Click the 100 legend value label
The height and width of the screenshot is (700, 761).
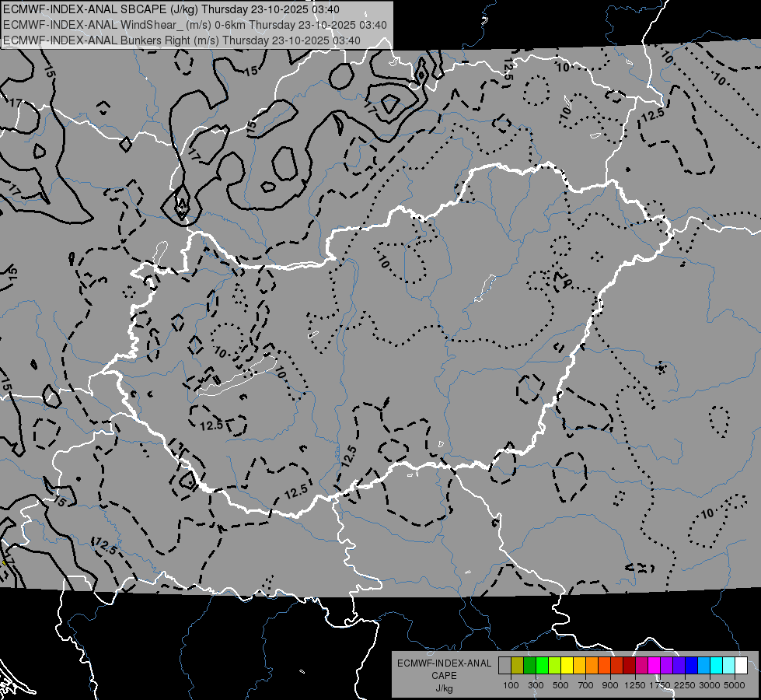[511, 685]
